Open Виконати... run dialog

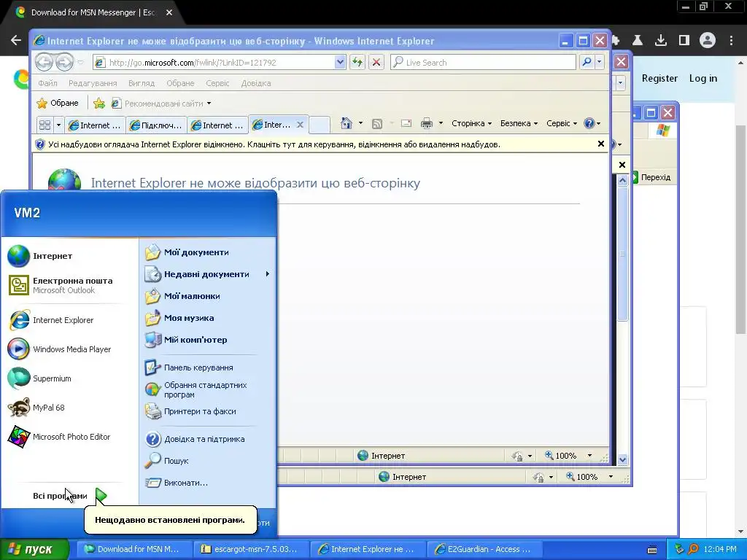click(177, 483)
